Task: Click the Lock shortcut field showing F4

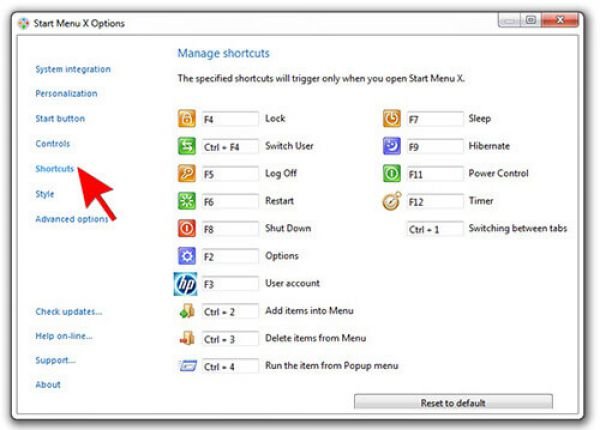Action: click(230, 119)
